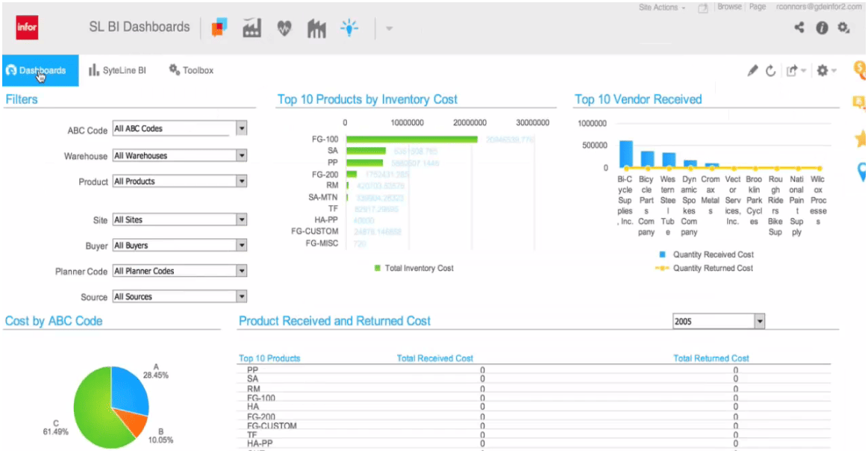Click the PP row in product table
Viewport: 868px width, 453px height.
(x=534, y=370)
